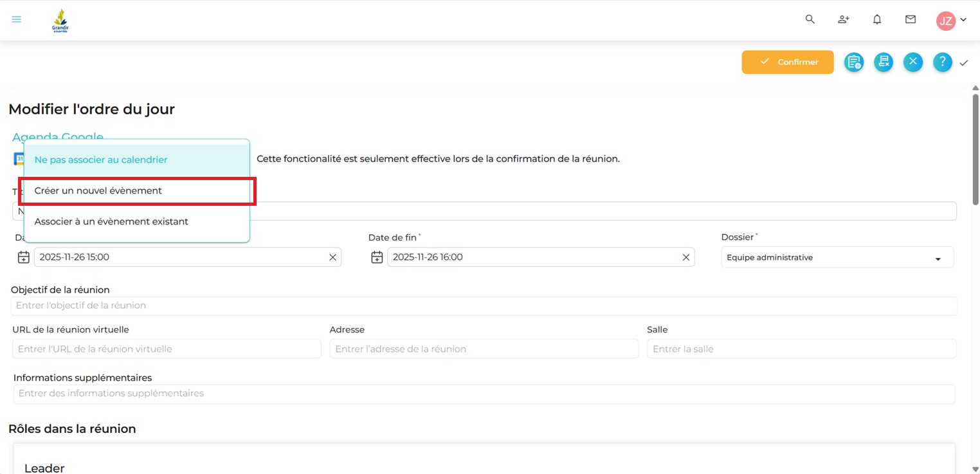Click the blue question mark help icon
The image size is (980, 474).
[943, 62]
